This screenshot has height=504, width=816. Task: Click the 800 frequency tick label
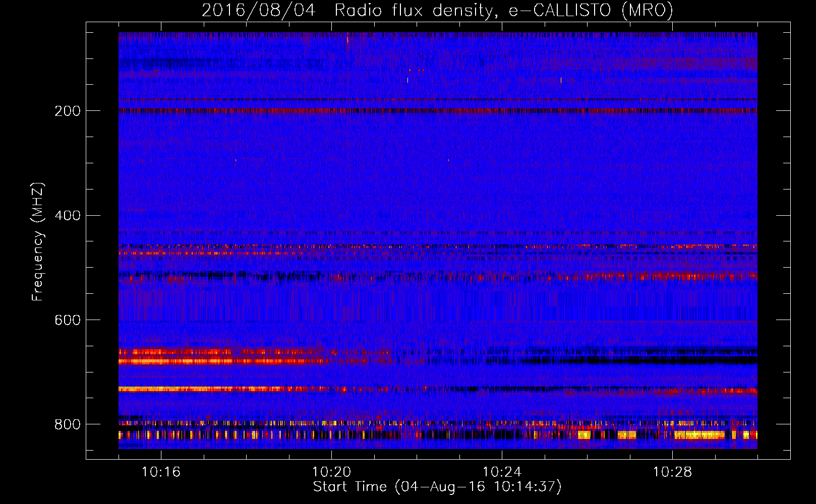point(68,424)
